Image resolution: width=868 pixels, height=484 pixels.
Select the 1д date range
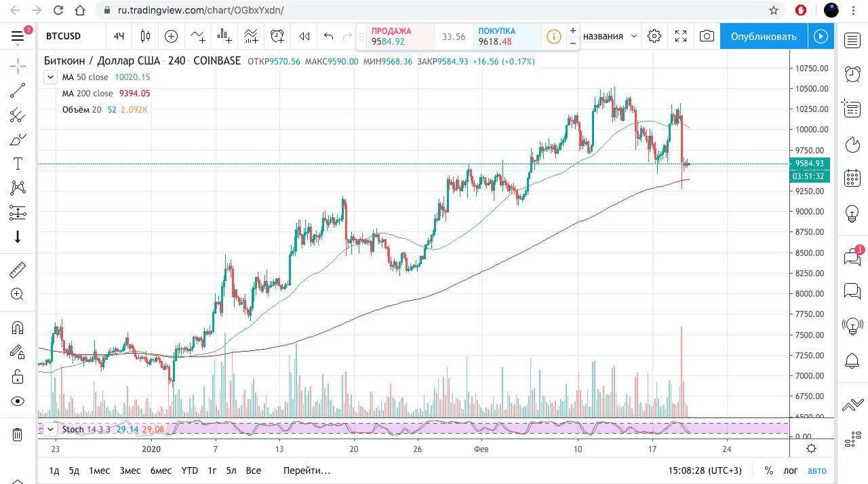[54, 470]
